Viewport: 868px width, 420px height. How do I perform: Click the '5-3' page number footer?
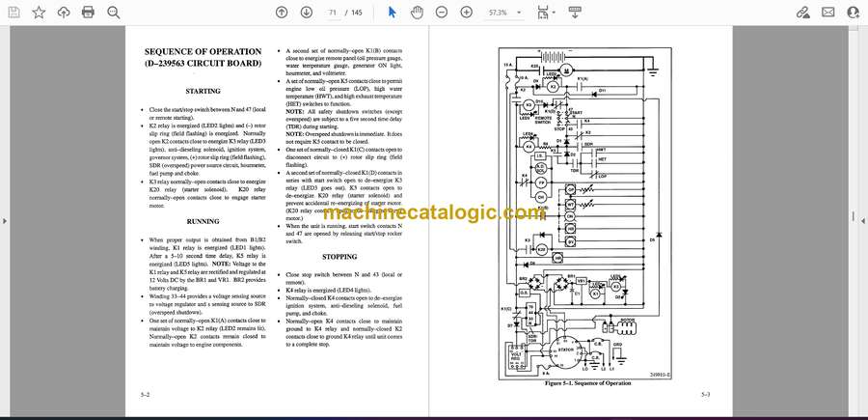(705, 395)
